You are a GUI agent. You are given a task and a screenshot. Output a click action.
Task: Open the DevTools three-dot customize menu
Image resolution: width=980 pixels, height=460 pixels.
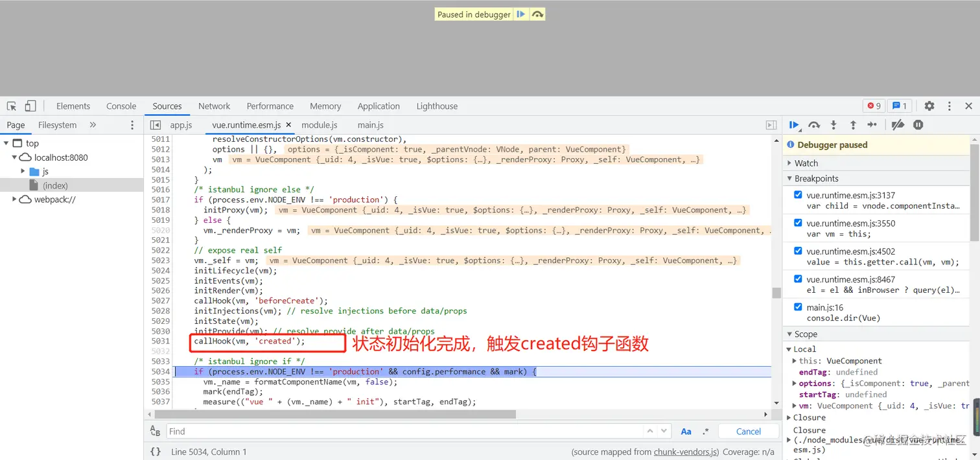(949, 106)
